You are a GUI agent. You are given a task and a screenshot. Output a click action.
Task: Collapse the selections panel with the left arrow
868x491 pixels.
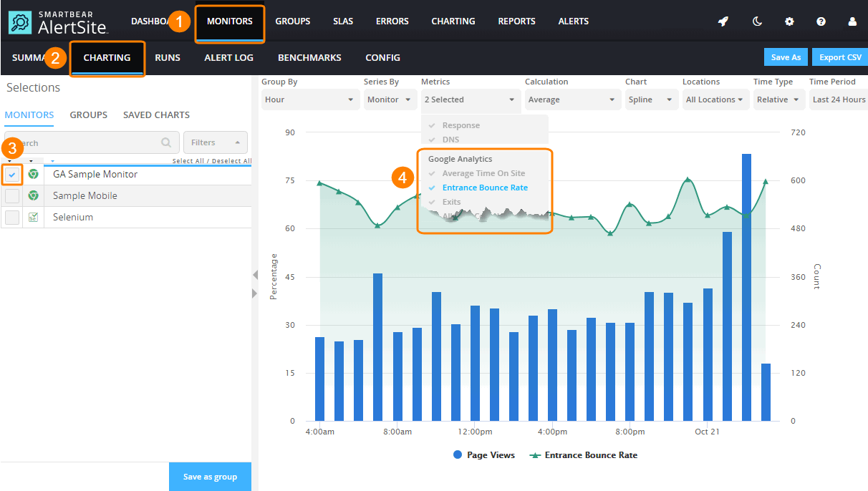click(x=254, y=275)
